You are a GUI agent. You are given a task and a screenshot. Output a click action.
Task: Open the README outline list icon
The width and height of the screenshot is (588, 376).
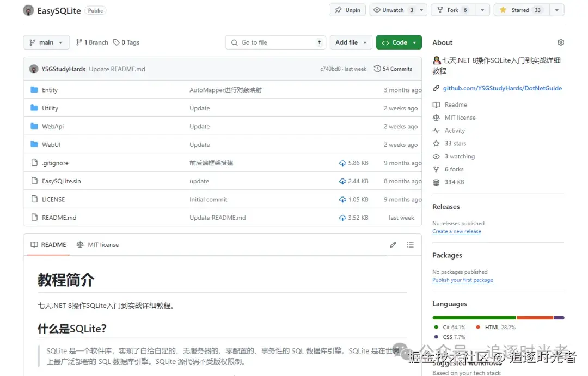pyautogui.click(x=411, y=245)
